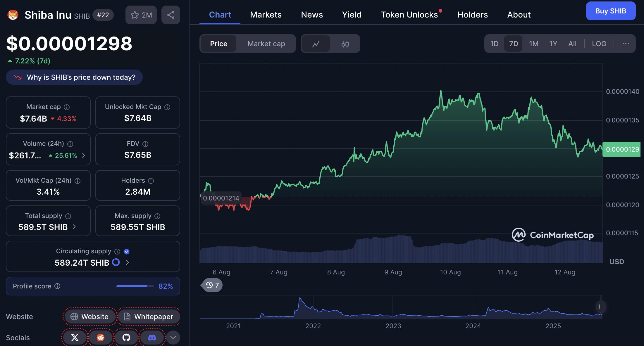Screen dimensions: 644x346
Task: Click the Buy SHIB button
Action: (611, 11)
